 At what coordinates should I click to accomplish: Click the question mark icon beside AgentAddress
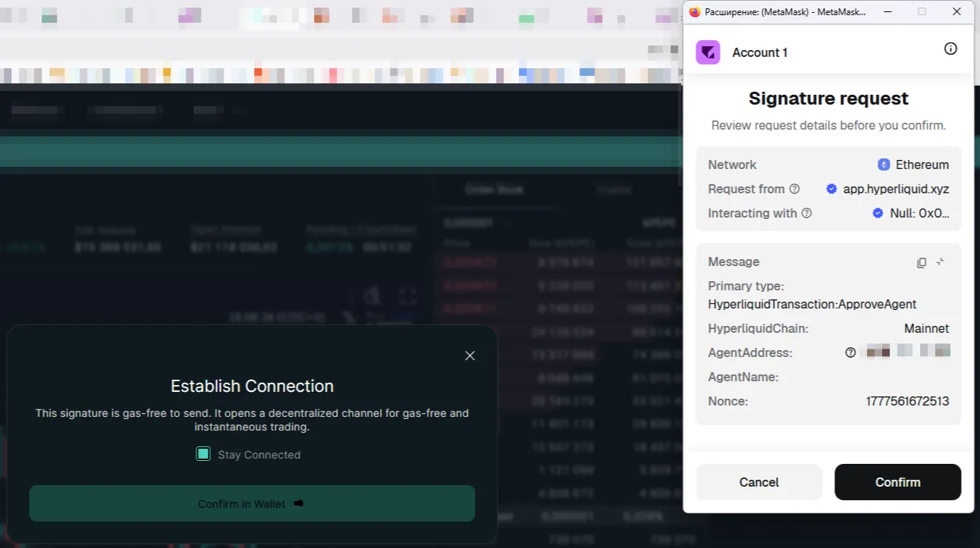point(850,352)
